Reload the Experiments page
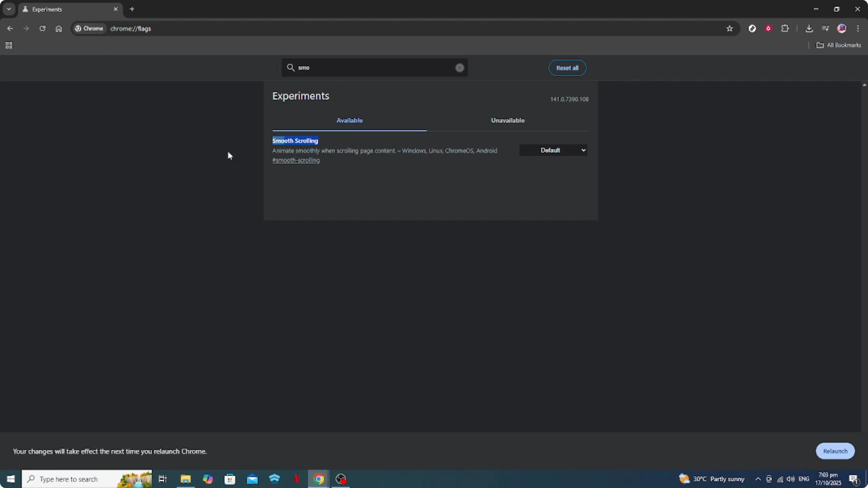868x488 pixels. click(x=42, y=28)
